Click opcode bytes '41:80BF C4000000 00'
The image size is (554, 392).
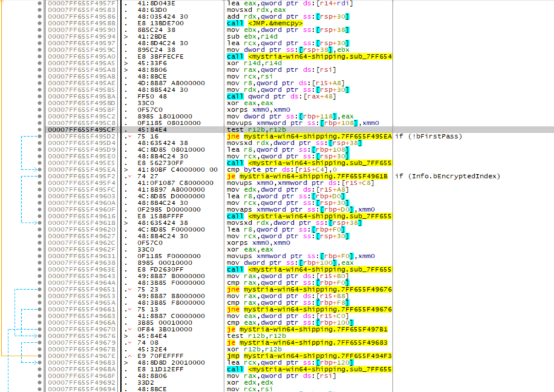[x=177, y=169]
